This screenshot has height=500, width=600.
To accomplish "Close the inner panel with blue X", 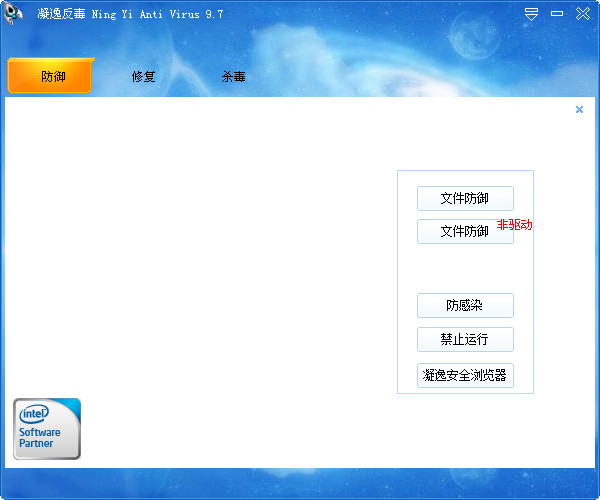I will click(x=579, y=109).
